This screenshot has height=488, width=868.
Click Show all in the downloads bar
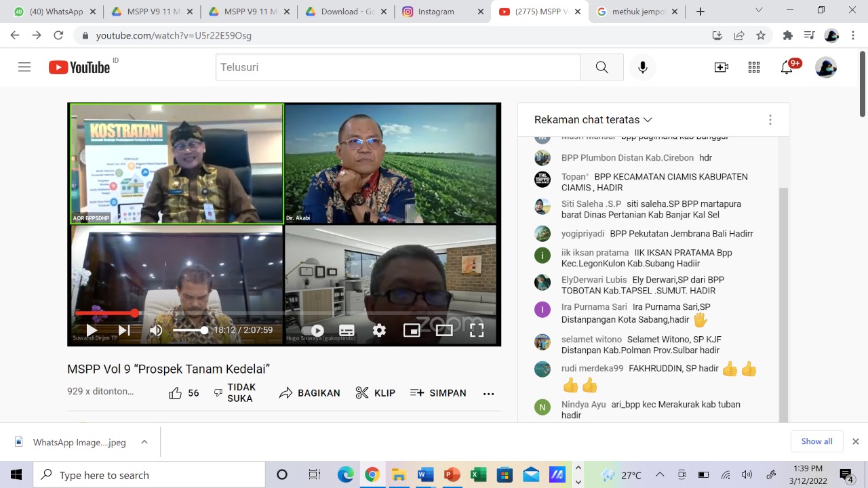tap(816, 441)
